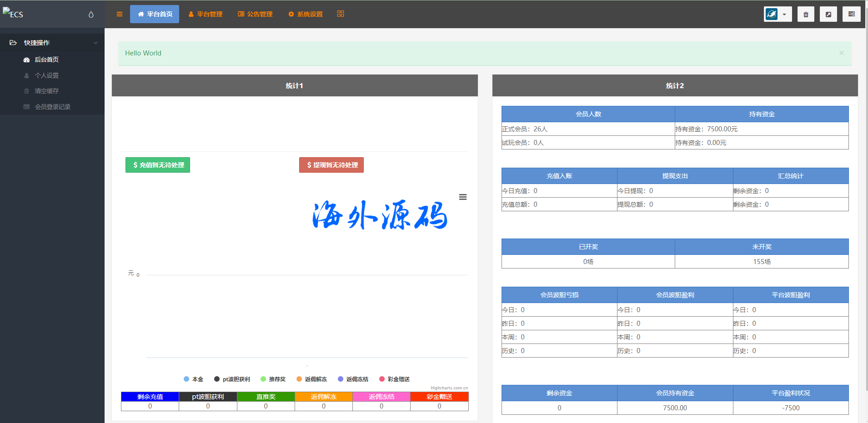Image resolution: width=868 pixels, height=423 pixels.
Task: Open the 平台管理 menu
Action: coord(205,14)
